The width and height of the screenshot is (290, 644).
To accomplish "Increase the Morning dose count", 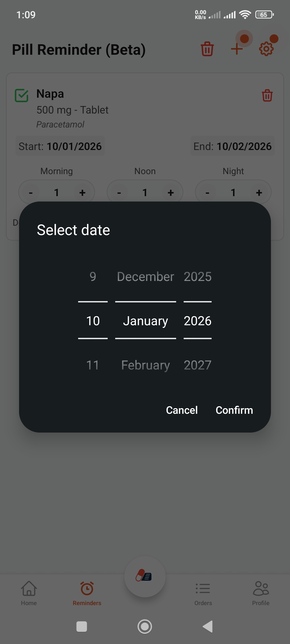I will pos(82,192).
